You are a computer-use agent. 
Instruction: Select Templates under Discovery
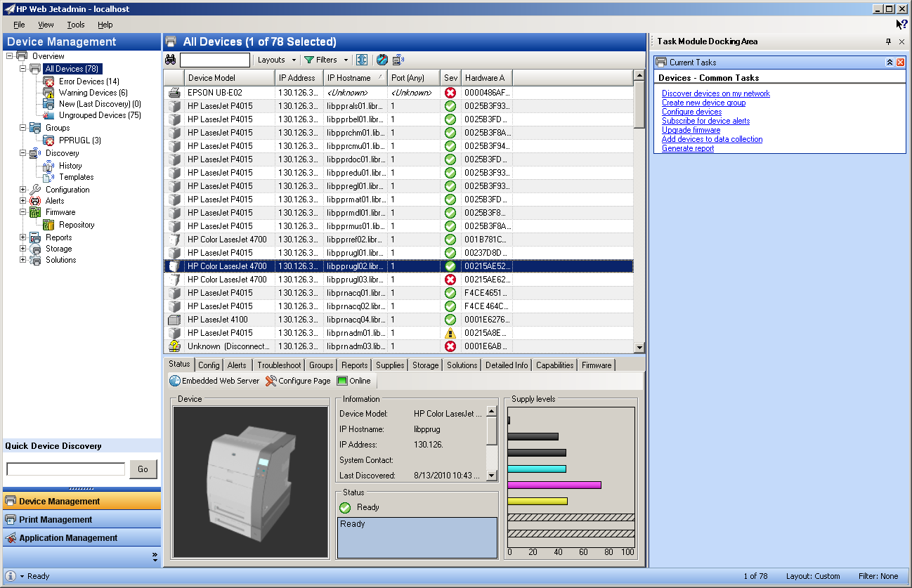(76, 177)
